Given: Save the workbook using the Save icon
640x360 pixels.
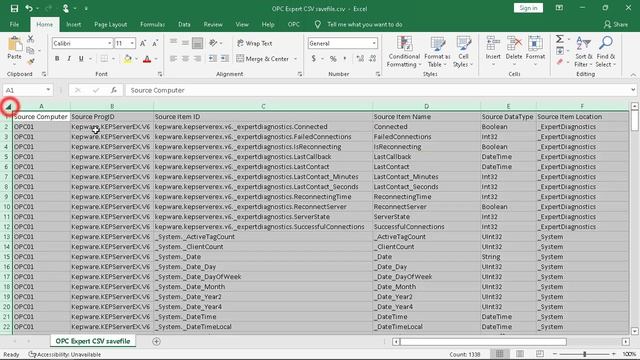Looking at the screenshot, I should [x=14, y=9].
